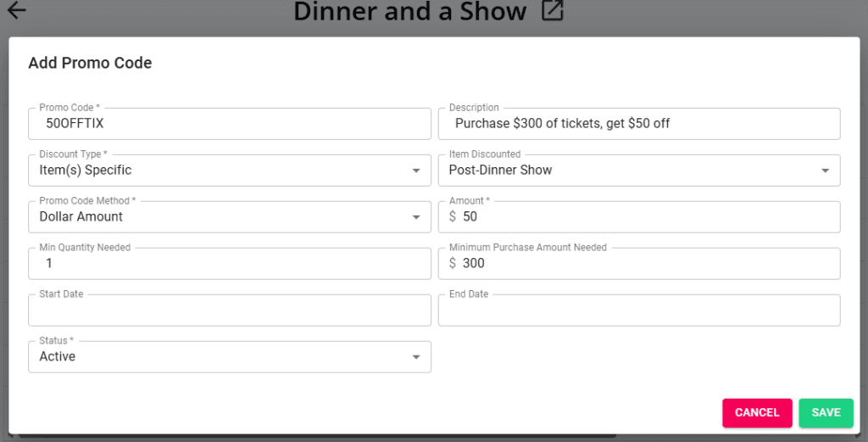The width and height of the screenshot is (868, 442).
Task: Click the green SAVE button
Action: 826,412
